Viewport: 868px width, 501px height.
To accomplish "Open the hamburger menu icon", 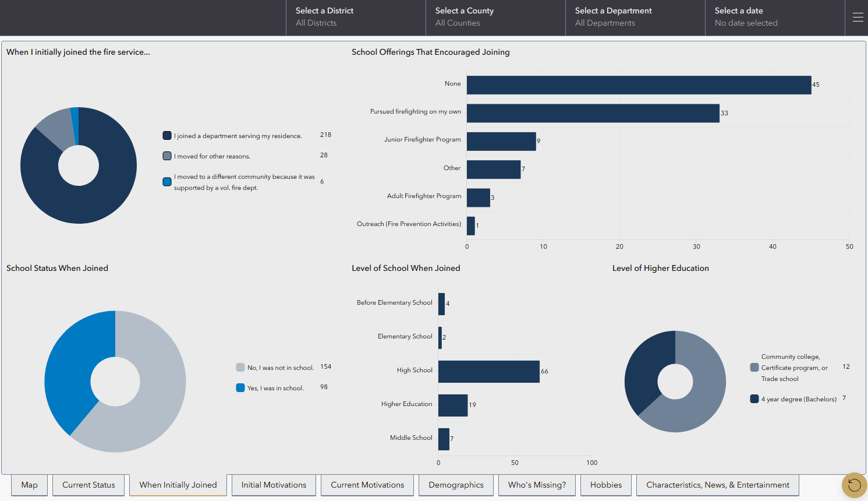I will coord(858,17).
